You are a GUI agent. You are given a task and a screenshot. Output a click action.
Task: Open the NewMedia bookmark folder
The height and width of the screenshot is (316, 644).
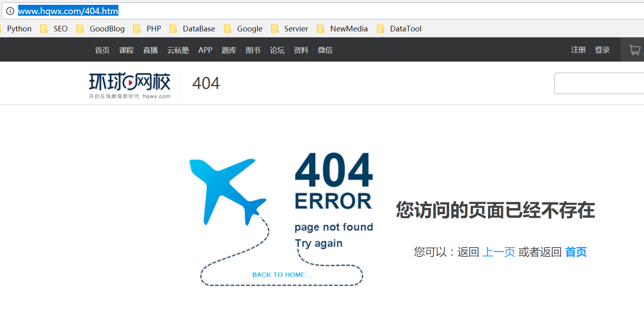click(x=342, y=29)
